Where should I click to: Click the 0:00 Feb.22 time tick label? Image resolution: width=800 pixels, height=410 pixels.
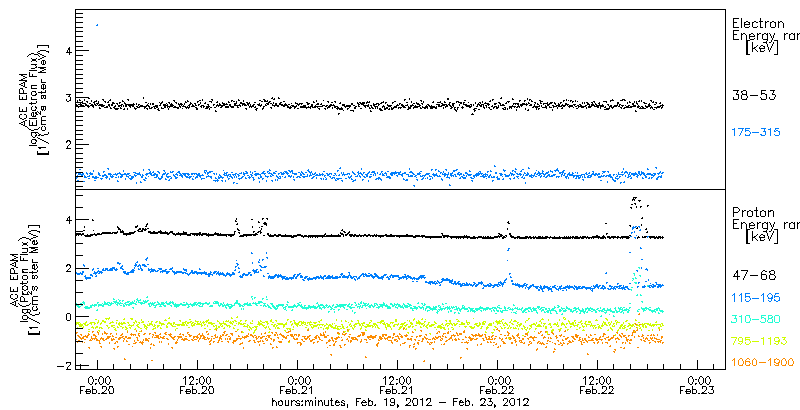click(x=499, y=385)
